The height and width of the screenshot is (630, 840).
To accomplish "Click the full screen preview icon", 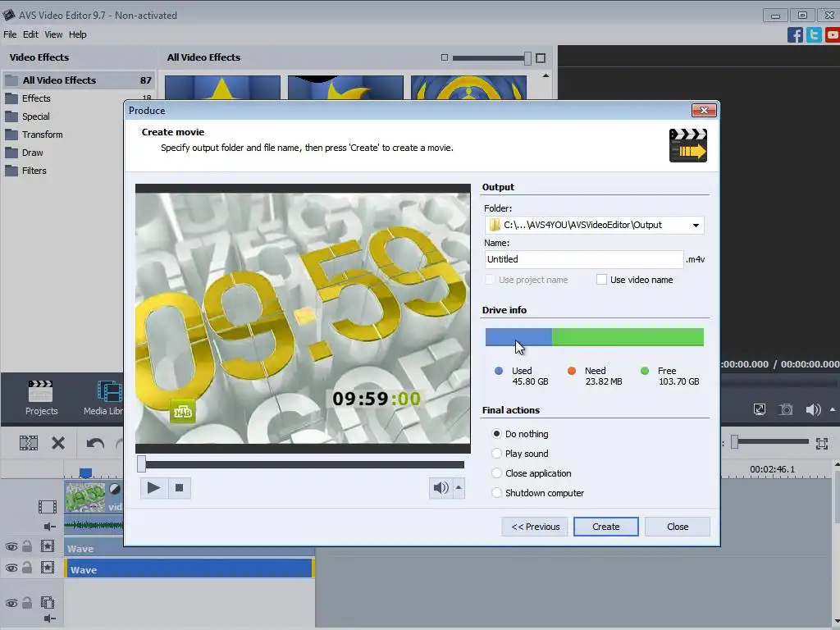I will click(x=759, y=410).
